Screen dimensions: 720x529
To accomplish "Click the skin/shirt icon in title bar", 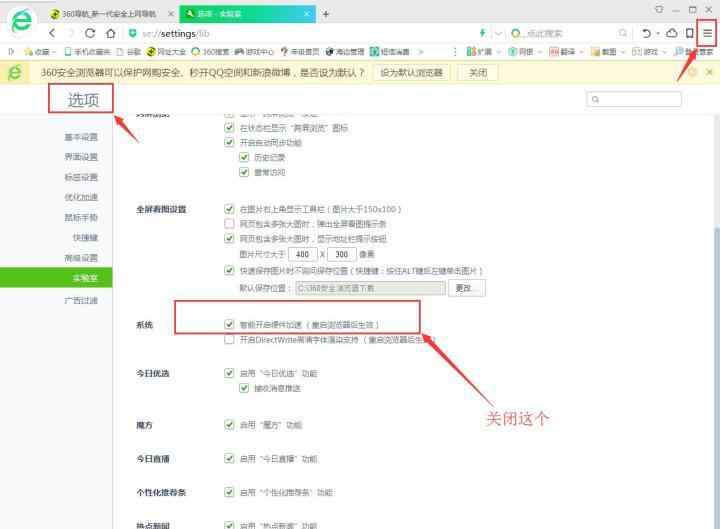I will click(x=659, y=9).
